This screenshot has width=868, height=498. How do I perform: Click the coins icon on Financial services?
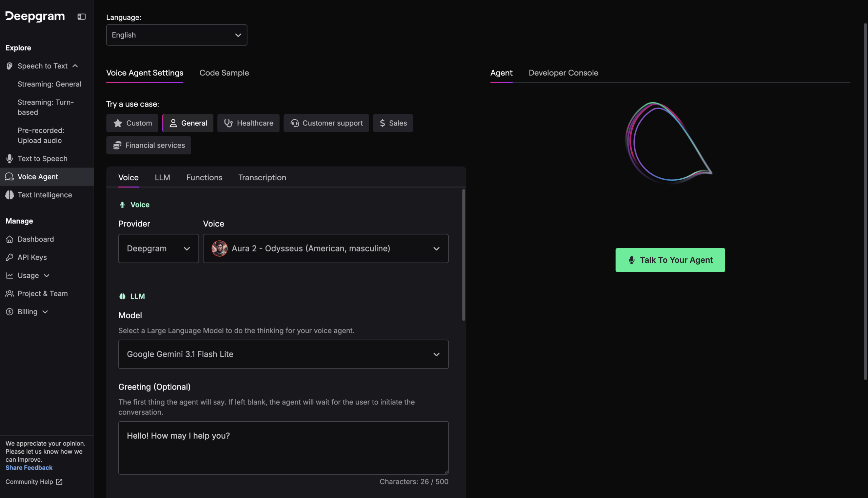[x=117, y=145]
